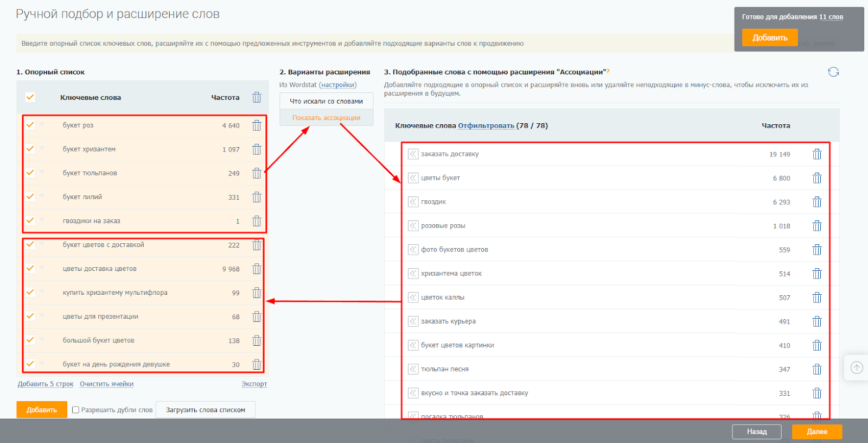Click the 'Экспорт' link
Viewport: 868px width, 443px height.
tap(254, 384)
